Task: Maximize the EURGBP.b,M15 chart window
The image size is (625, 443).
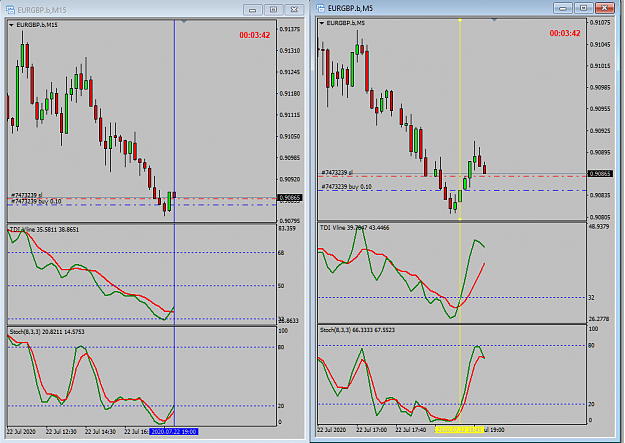Action: point(273,10)
